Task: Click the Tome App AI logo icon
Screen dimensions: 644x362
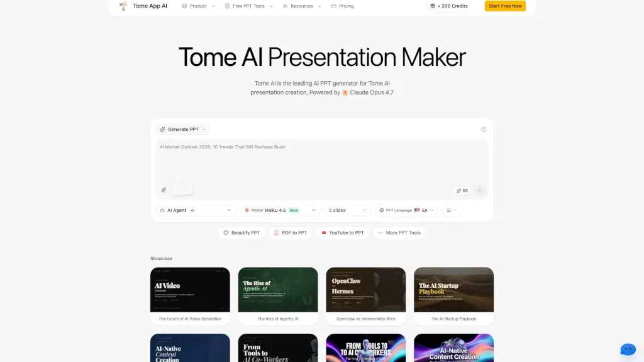Action: click(x=123, y=6)
